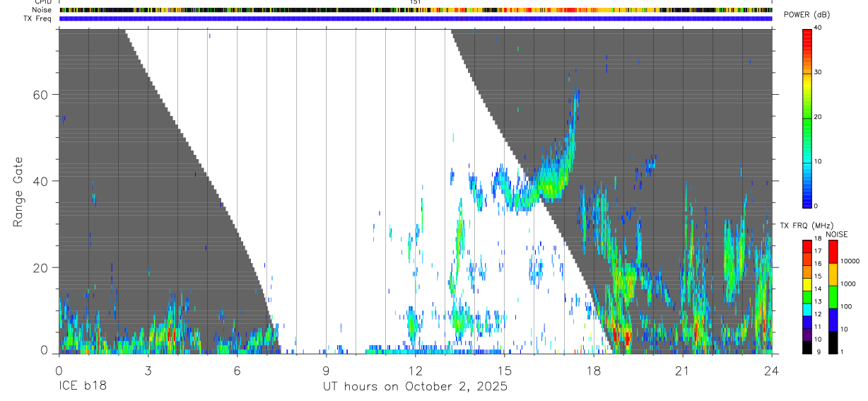Click noise scale value 10000

point(850,261)
